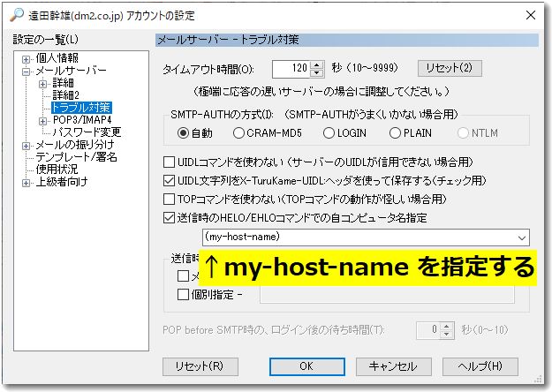The width and height of the screenshot is (552, 392).
Task: Confirm settings with OK button
Action: [306, 366]
